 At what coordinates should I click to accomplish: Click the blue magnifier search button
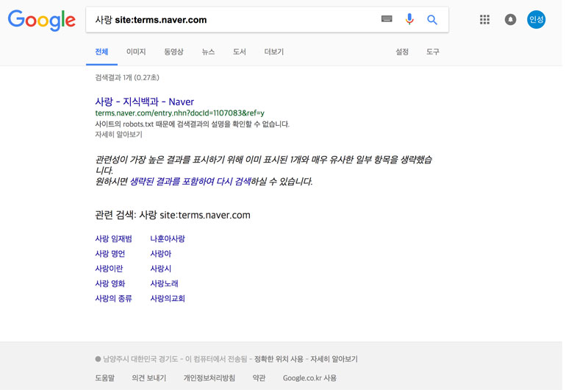(432, 20)
